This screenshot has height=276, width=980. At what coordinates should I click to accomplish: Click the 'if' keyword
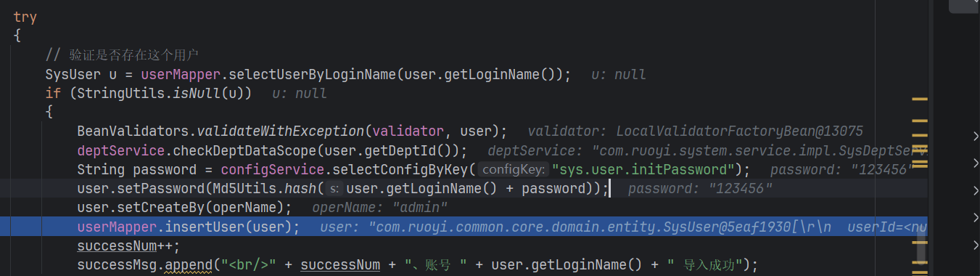pyautogui.click(x=53, y=93)
